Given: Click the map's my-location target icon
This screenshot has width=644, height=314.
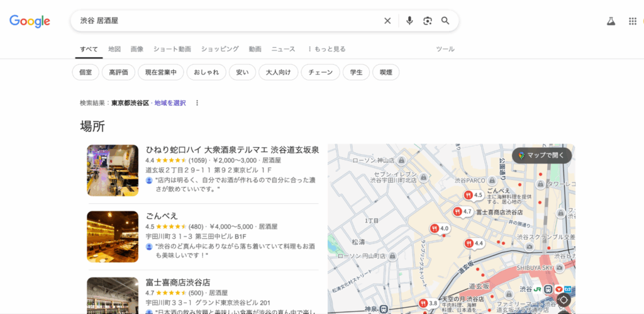Looking at the screenshot, I should 563,300.
